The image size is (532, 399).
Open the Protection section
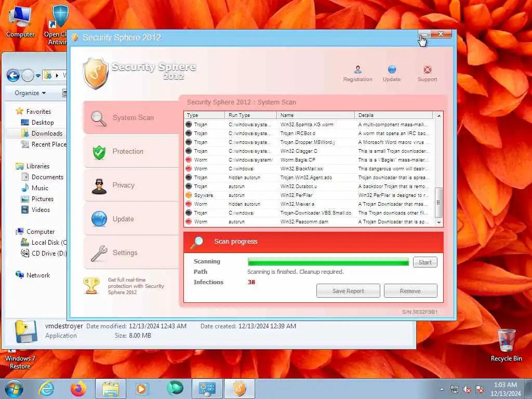click(x=131, y=151)
